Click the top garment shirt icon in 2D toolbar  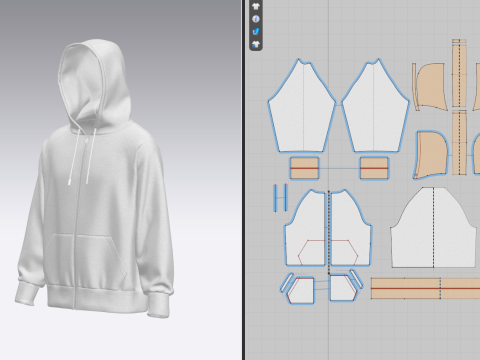tap(256, 6)
